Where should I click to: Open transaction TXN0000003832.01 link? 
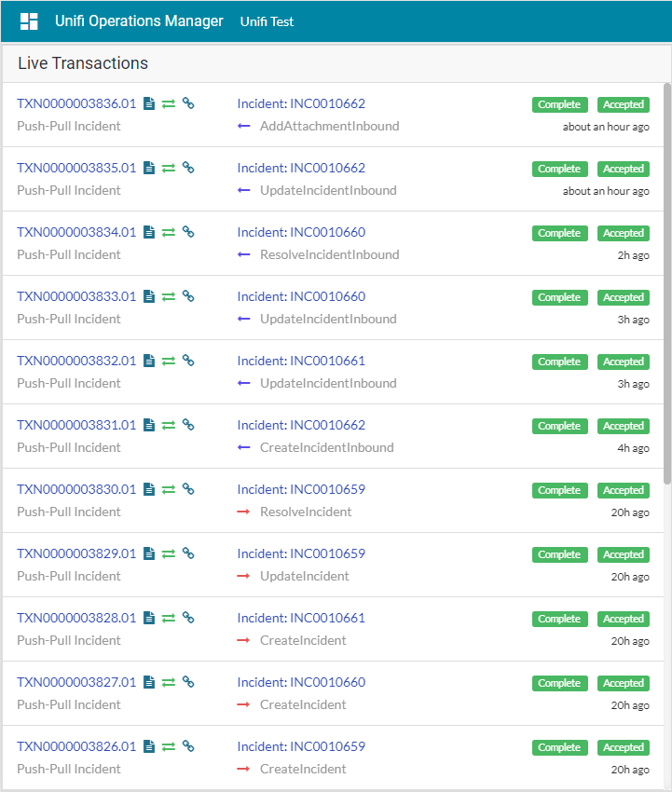point(76,361)
